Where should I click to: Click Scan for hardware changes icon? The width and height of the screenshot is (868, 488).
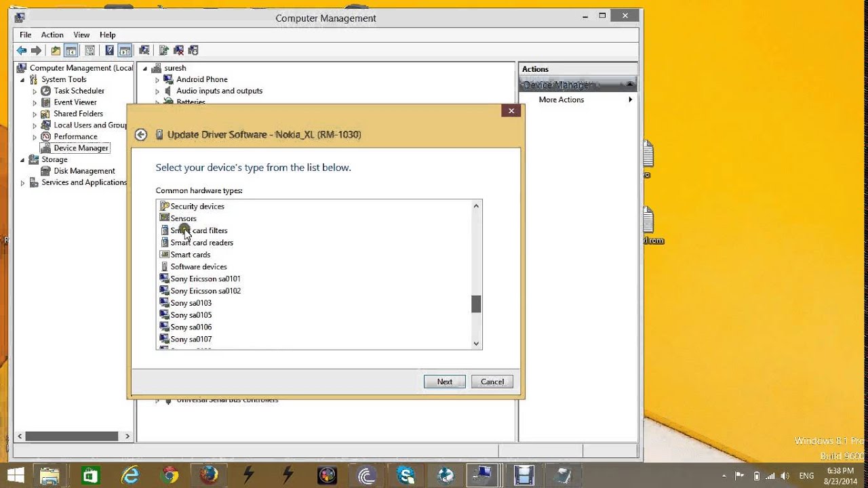pos(144,50)
